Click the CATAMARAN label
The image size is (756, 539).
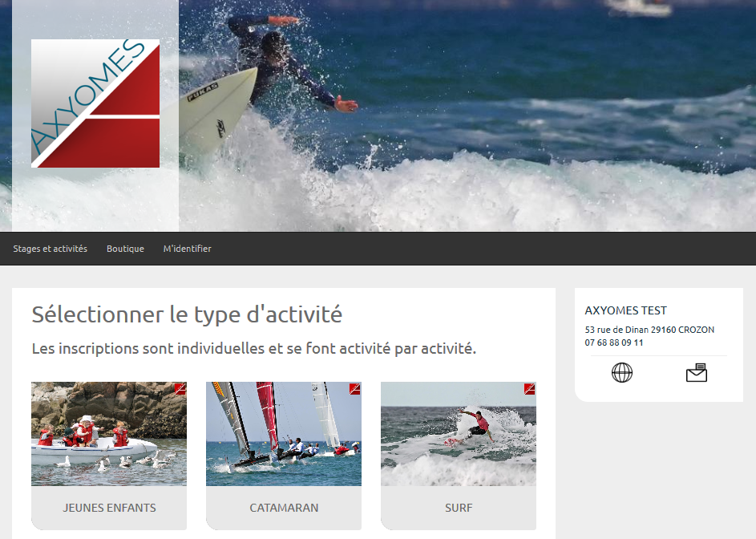pos(284,508)
